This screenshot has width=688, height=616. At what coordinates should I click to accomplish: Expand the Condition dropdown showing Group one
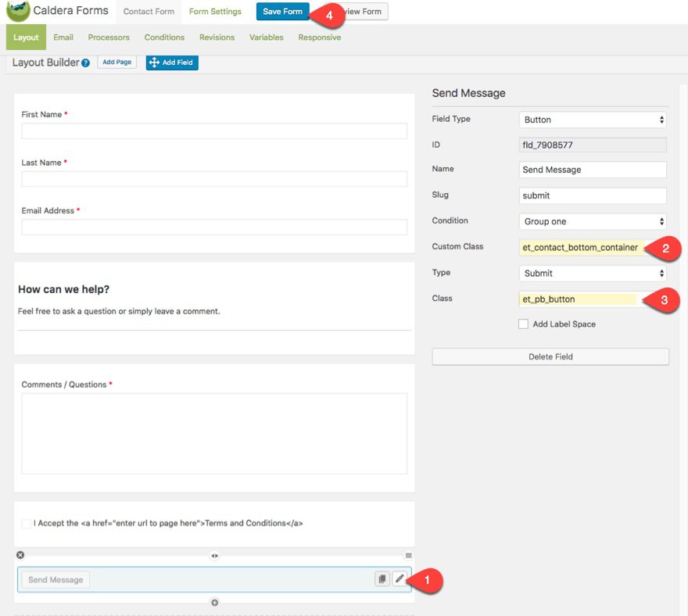[x=592, y=221]
